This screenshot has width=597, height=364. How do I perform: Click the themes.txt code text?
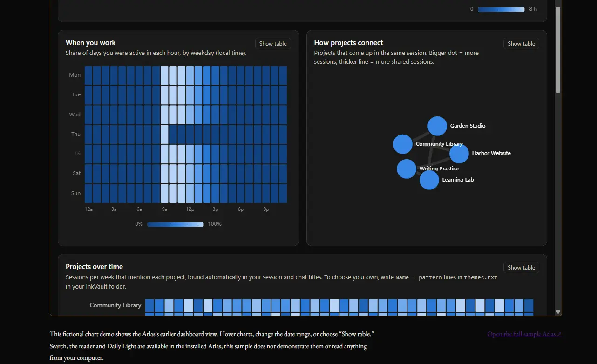(x=481, y=277)
